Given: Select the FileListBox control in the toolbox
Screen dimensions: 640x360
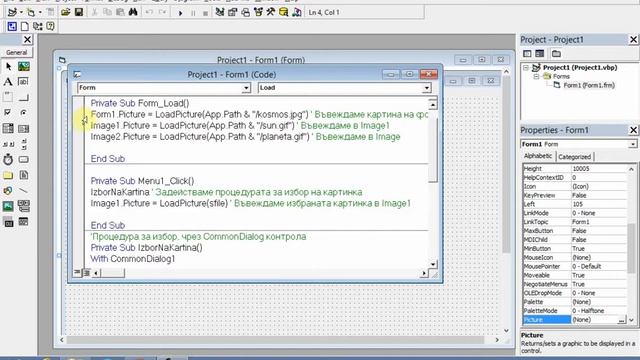Looking at the screenshot, I should click(24, 175).
